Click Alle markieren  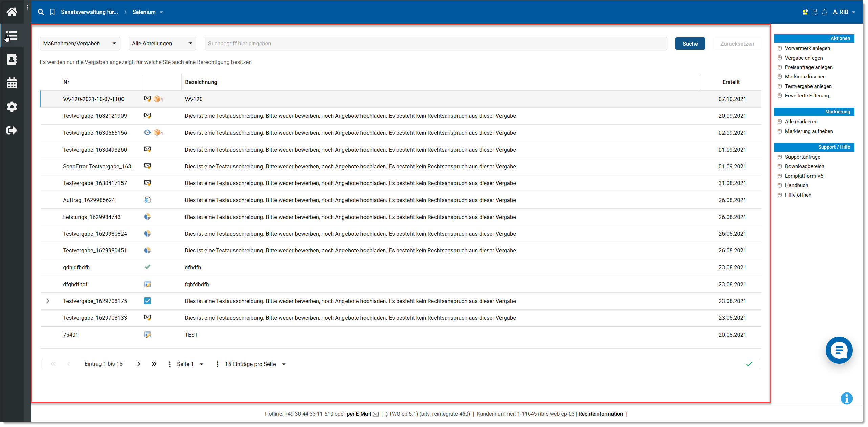pyautogui.click(x=801, y=122)
